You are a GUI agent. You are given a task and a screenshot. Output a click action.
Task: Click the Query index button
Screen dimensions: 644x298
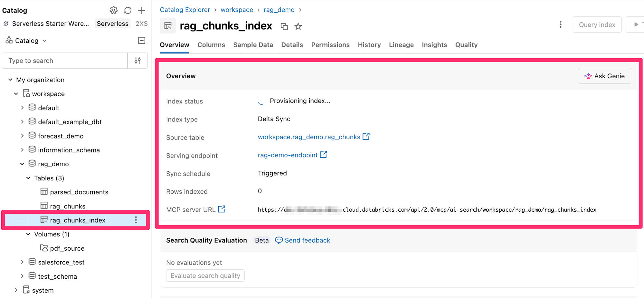pos(597,24)
